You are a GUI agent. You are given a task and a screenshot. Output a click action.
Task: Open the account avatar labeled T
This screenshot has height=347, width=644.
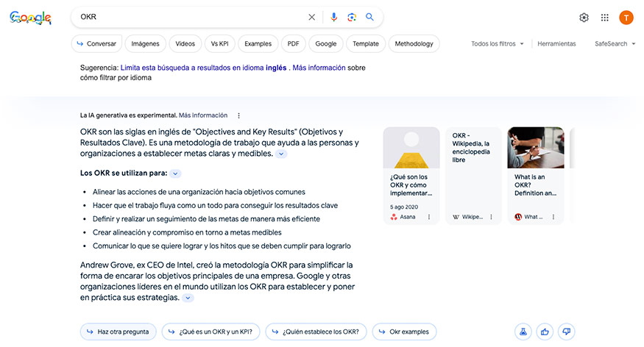click(626, 18)
